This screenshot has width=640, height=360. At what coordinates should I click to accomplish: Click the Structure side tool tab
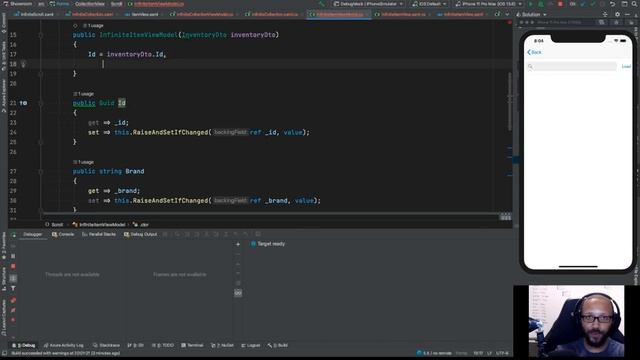point(4,280)
